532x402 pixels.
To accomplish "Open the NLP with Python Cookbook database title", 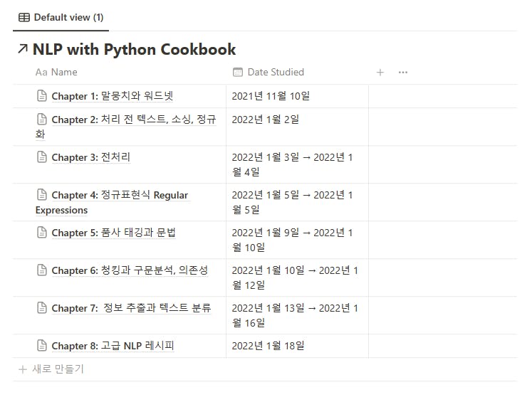I will pyautogui.click(x=134, y=49).
